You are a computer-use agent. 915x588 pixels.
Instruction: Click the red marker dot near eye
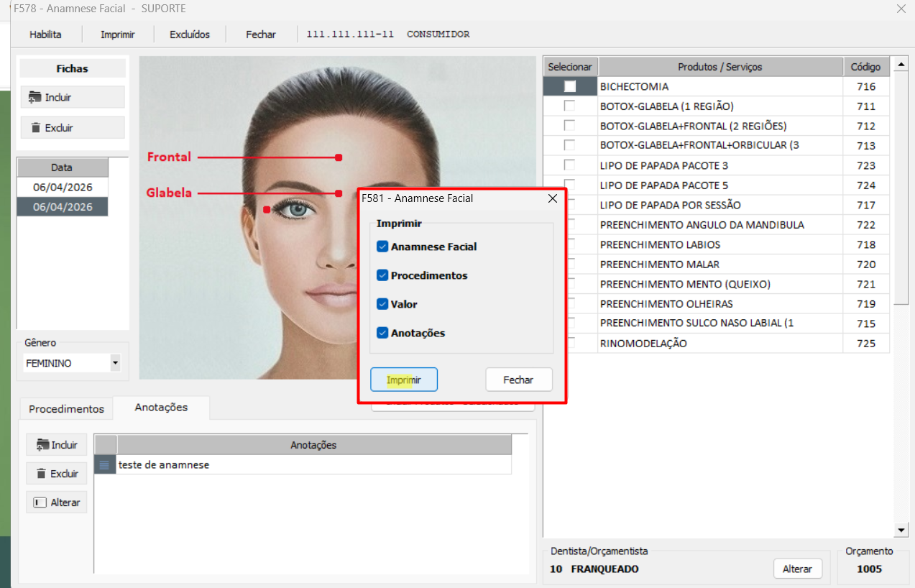pos(266,210)
